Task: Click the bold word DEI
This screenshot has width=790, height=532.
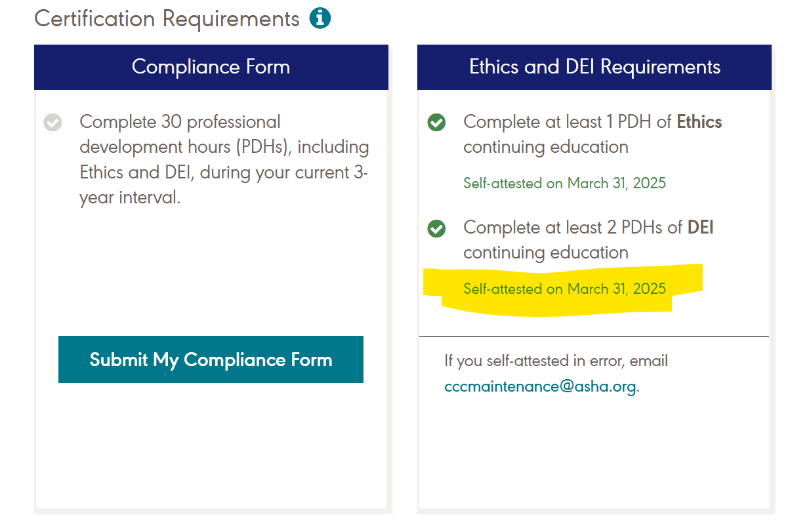Action: tap(700, 228)
